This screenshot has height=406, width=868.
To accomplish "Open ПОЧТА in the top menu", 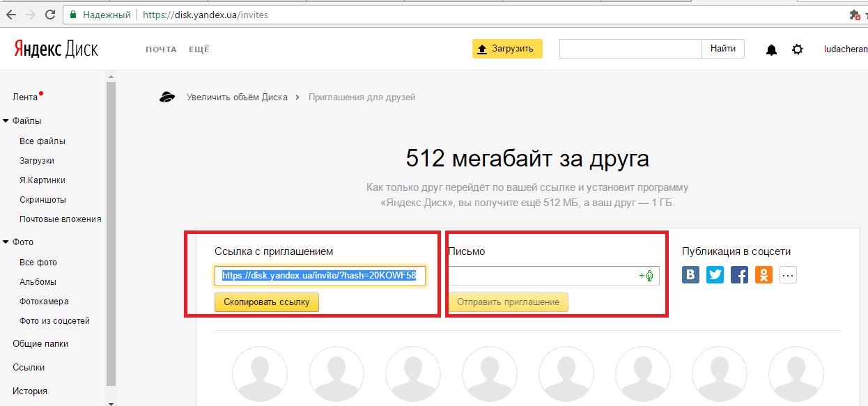I will click(x=161, y=49).
